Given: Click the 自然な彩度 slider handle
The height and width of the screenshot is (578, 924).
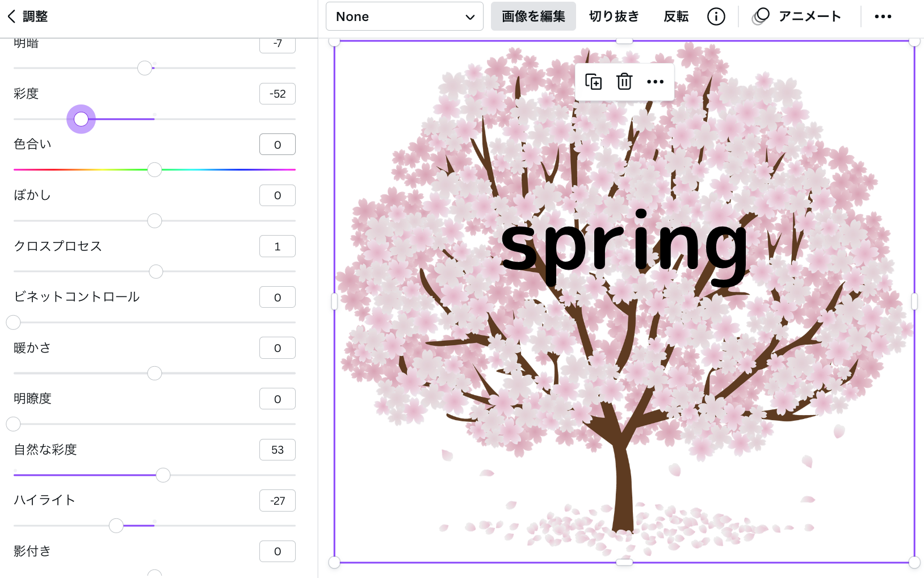Looking at the screenshot, I should (163, 475).
